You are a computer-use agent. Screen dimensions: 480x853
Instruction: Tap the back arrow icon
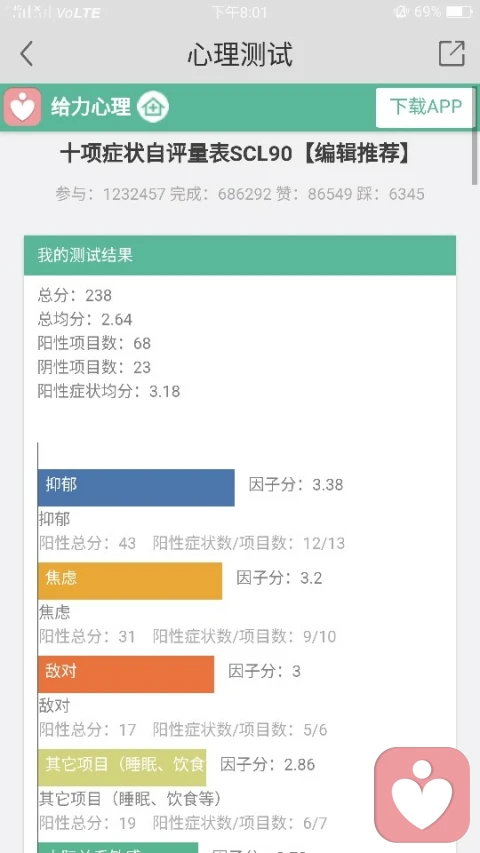click(27, 54)
